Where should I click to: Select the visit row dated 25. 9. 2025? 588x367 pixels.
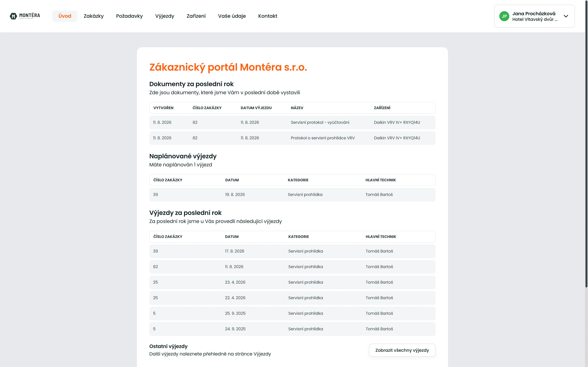[x=292, y=313]
